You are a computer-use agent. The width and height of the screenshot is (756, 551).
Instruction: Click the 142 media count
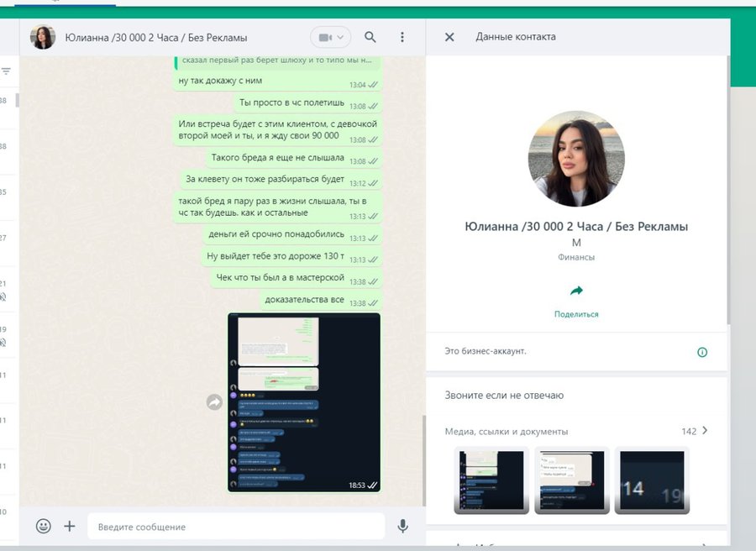pos(689,432)
